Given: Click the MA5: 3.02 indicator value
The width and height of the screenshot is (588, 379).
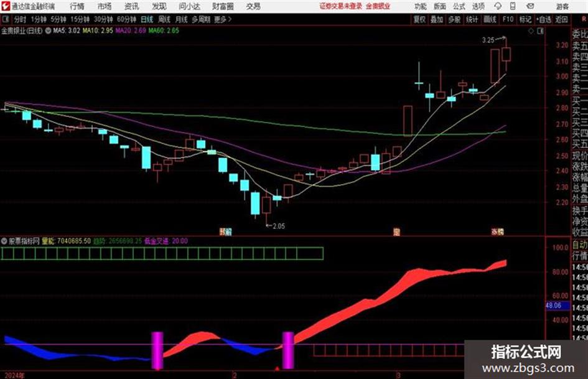Looking at the screenshot, I should [x=67, y=30].
